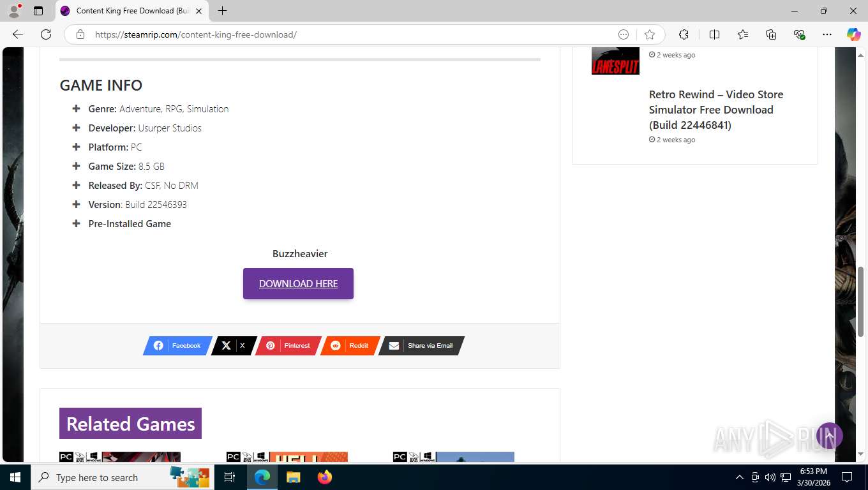Click the Related Games heading

tap(130, 424)
